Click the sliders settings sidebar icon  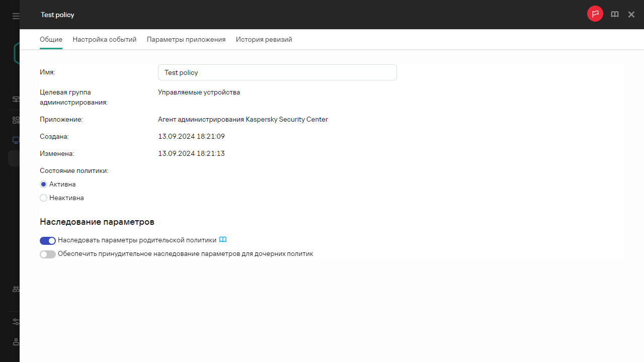click(x=16, y=322)
